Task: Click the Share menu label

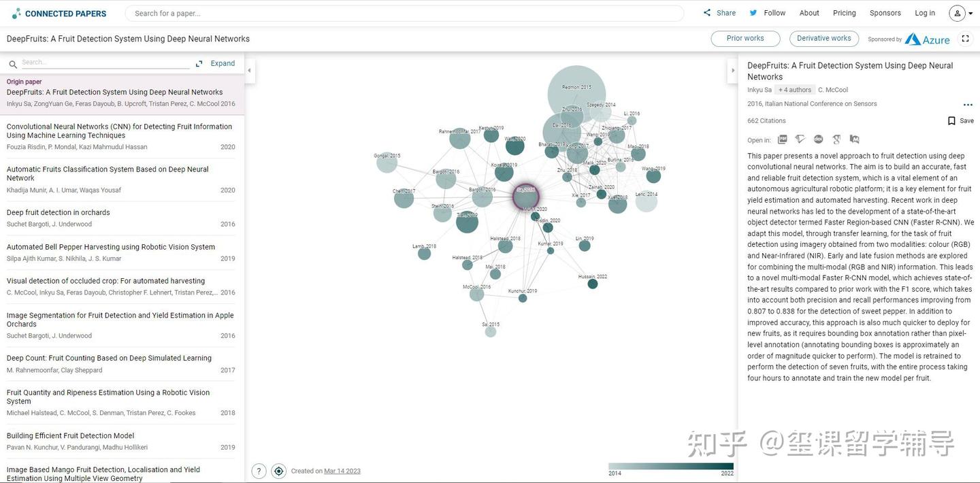Action: (726, 13)
